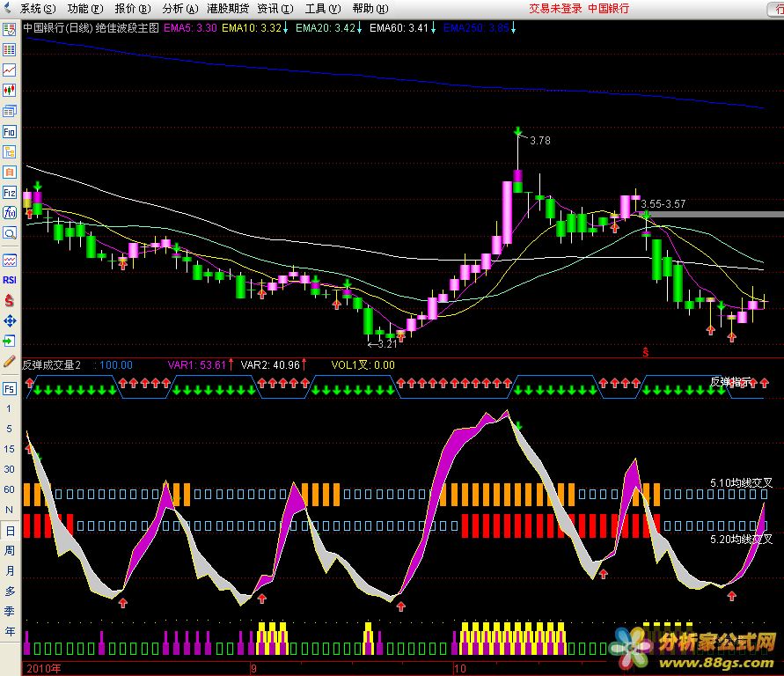Click the red S dollar icon
Image resolution: width=784 pixels, height=676 pixels.
pos(9,300)
